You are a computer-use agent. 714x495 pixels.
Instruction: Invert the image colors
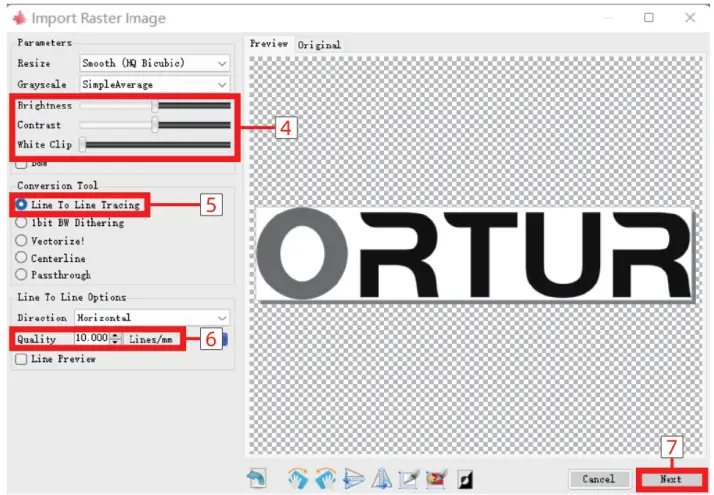[465, 479]
